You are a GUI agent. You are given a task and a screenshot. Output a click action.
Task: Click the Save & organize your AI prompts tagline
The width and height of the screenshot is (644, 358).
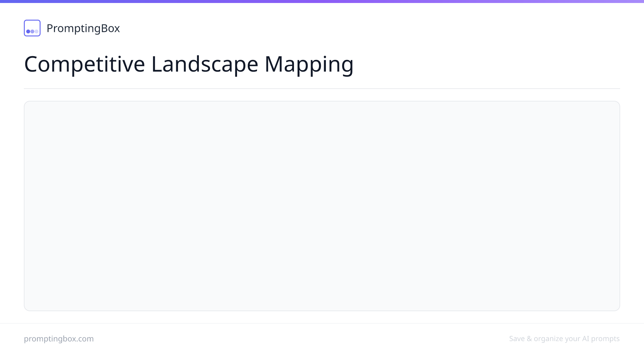pos(564,339)
